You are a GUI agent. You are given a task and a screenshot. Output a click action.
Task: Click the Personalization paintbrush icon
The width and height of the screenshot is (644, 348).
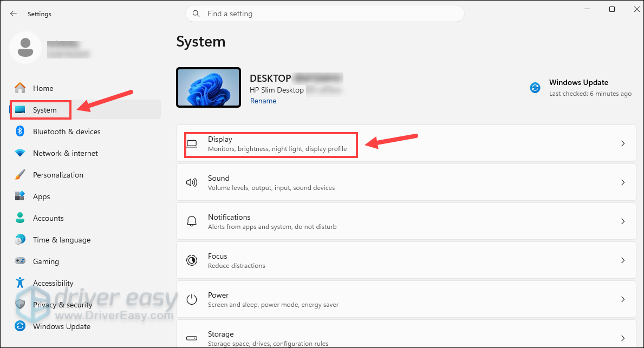click(19, 174)
